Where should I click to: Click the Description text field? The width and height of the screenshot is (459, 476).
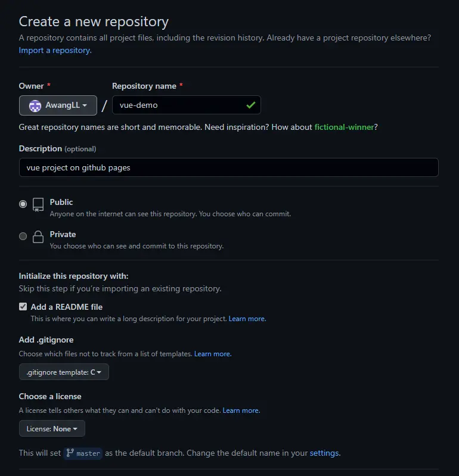(228, 167)
